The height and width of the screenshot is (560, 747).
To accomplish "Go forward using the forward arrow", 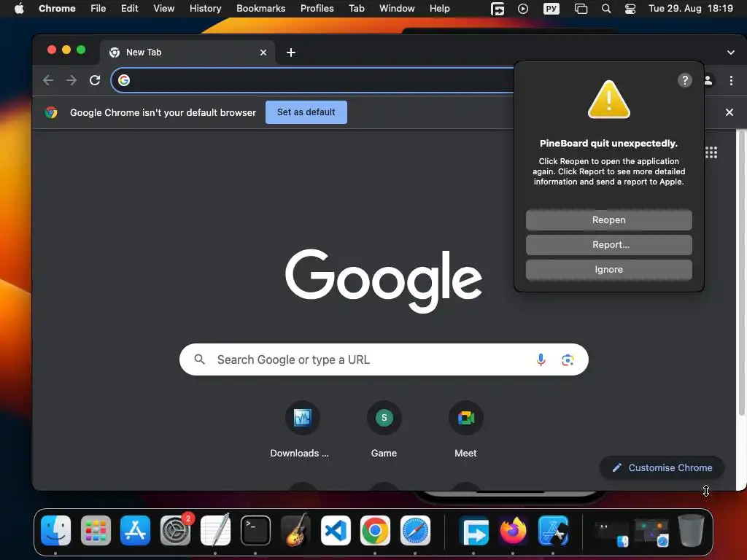I will tap(71, 80).
